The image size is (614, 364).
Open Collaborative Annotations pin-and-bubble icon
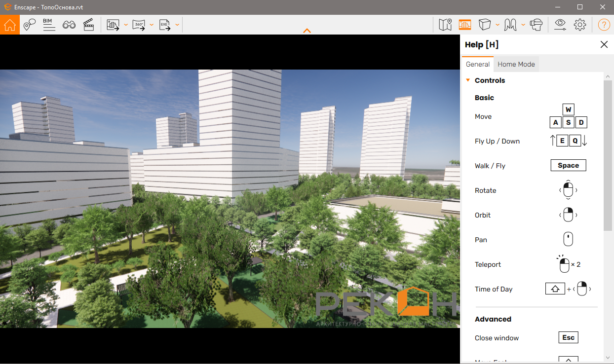point(30,25)
